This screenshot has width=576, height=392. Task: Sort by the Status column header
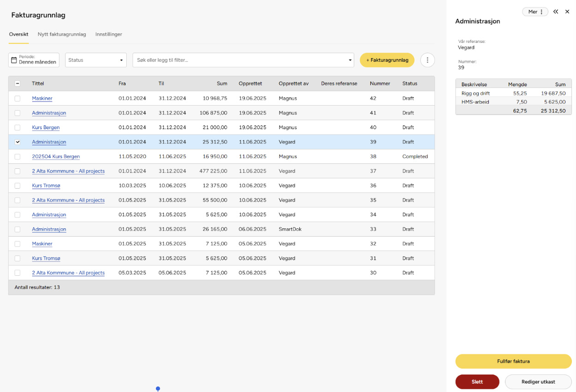point(410,83)
